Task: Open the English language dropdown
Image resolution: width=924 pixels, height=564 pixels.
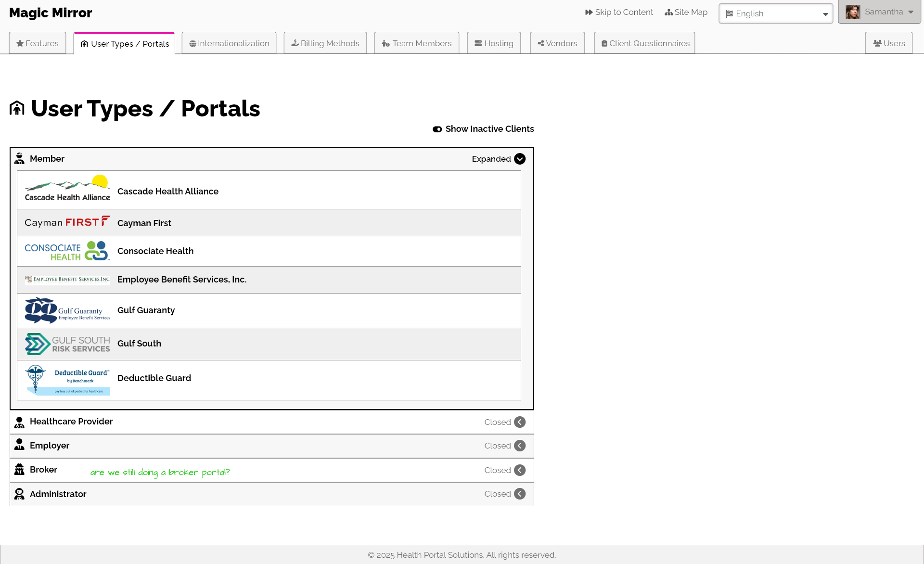Action: pyautogui.click(x=776, y=13)
